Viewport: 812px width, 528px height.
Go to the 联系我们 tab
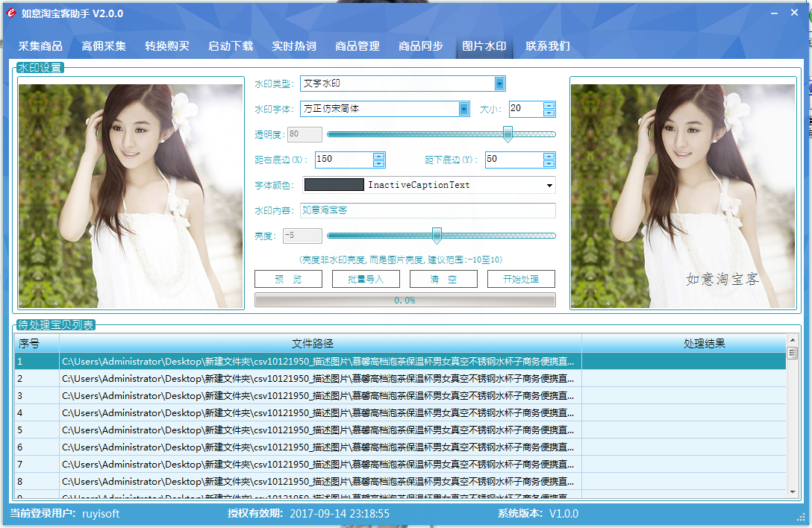[x=548, y=46]
